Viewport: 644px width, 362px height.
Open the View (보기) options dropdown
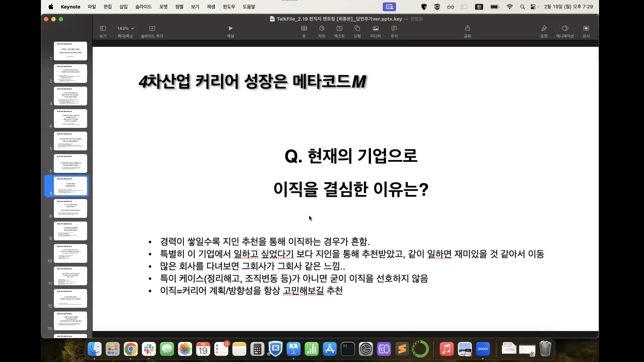103,28
